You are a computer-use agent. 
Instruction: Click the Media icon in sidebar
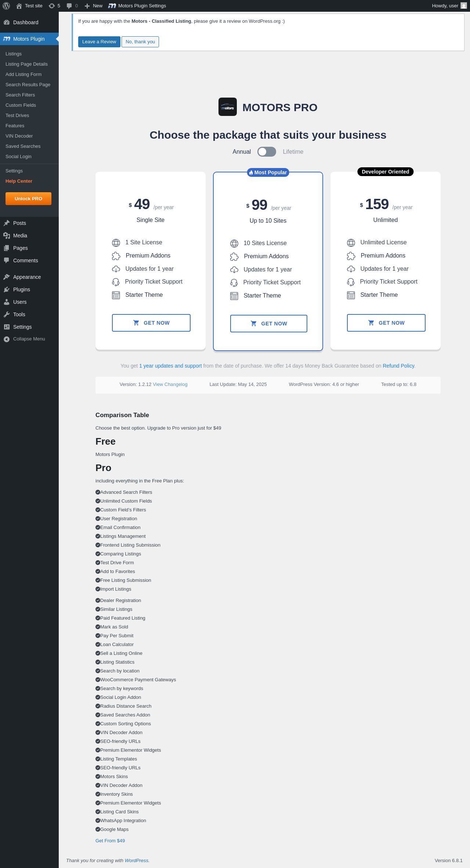click(7, 236)
